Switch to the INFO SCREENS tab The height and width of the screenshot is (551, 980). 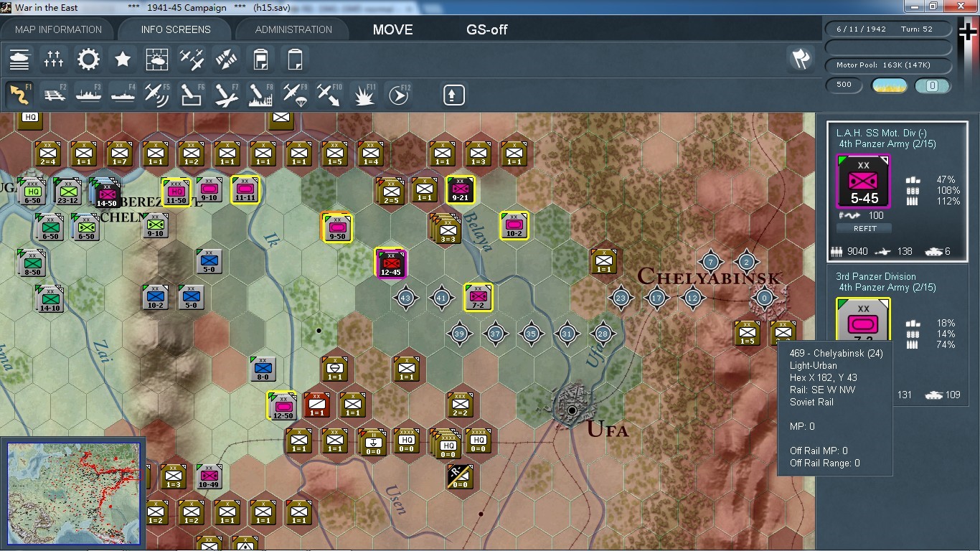pyautogui.click(x=176, y=29)
